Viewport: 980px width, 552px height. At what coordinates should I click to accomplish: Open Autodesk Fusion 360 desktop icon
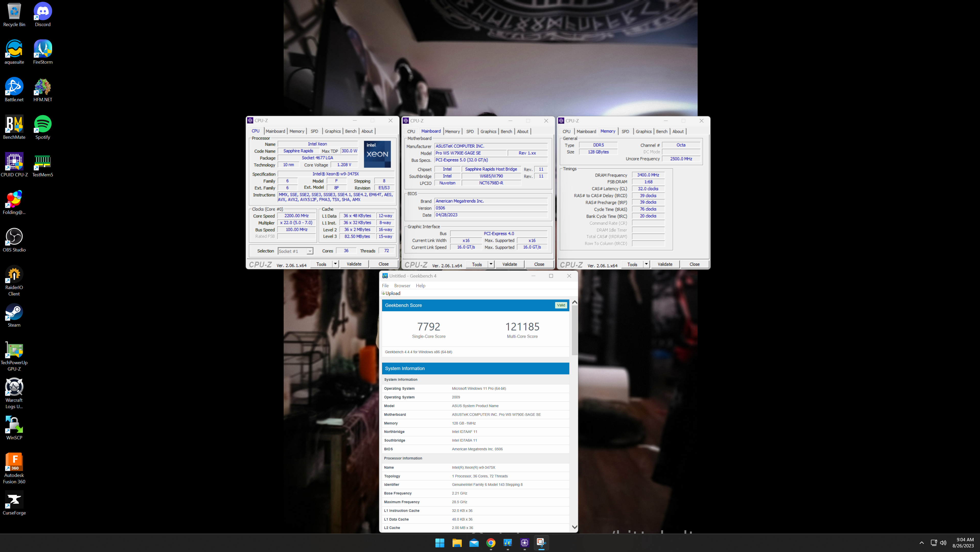14,468
